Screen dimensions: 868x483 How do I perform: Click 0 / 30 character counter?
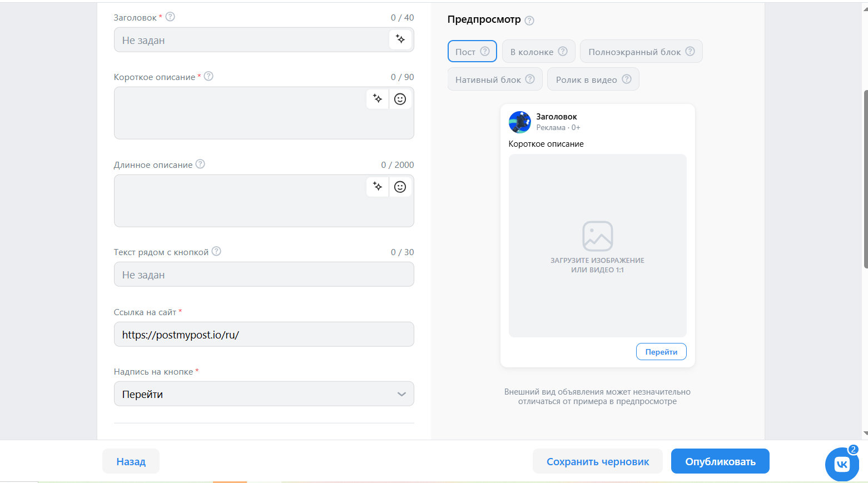coord(403,252)
